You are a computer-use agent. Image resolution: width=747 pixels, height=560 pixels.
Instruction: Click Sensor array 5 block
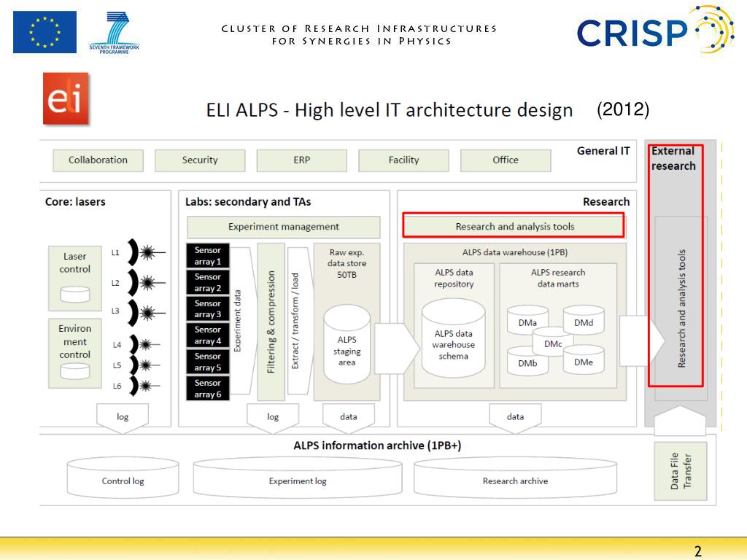click(x=208, y=362)
